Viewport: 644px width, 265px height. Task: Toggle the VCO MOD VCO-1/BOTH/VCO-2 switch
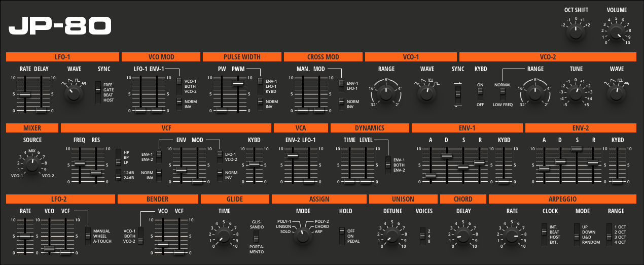point(179,86)
